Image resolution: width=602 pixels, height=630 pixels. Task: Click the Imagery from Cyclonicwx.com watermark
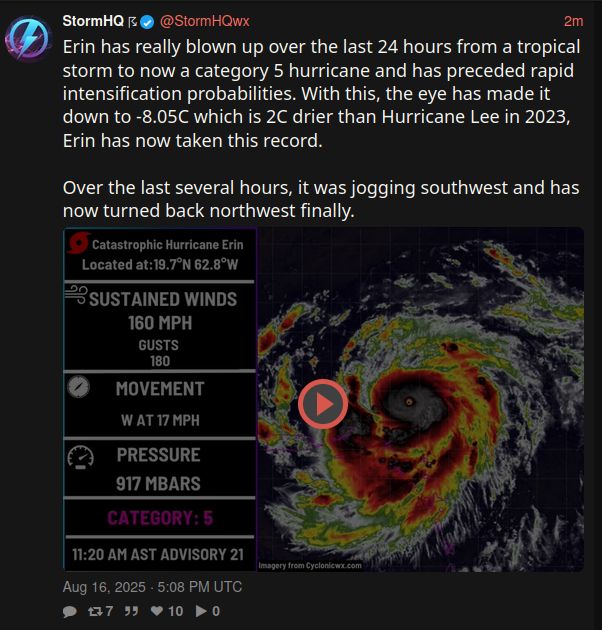[310, 565]
